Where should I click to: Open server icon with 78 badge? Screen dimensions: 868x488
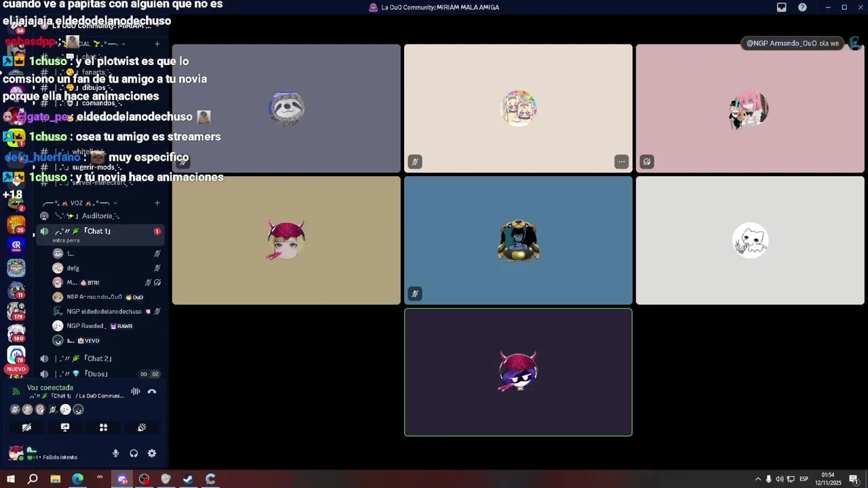click(x=16, y=354)
